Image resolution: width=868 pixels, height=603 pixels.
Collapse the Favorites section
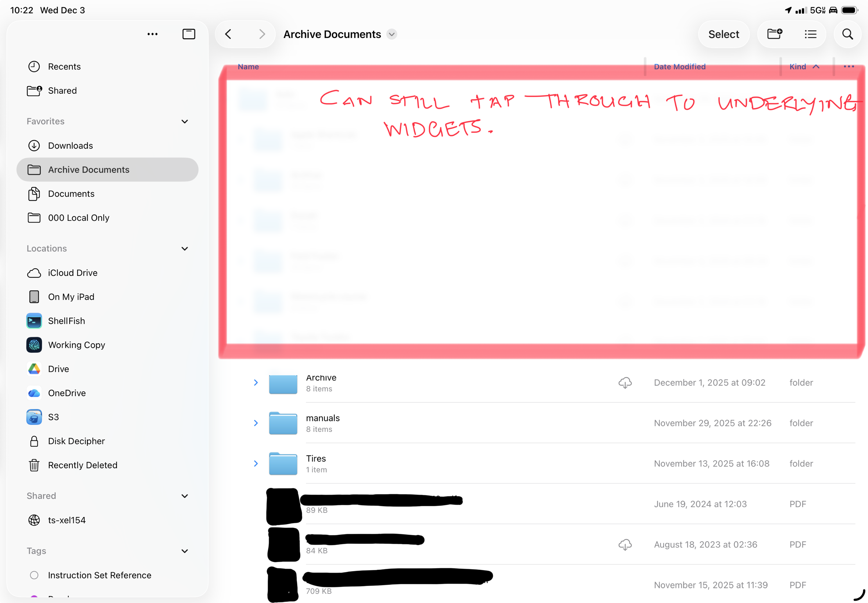tap(185, 121)
